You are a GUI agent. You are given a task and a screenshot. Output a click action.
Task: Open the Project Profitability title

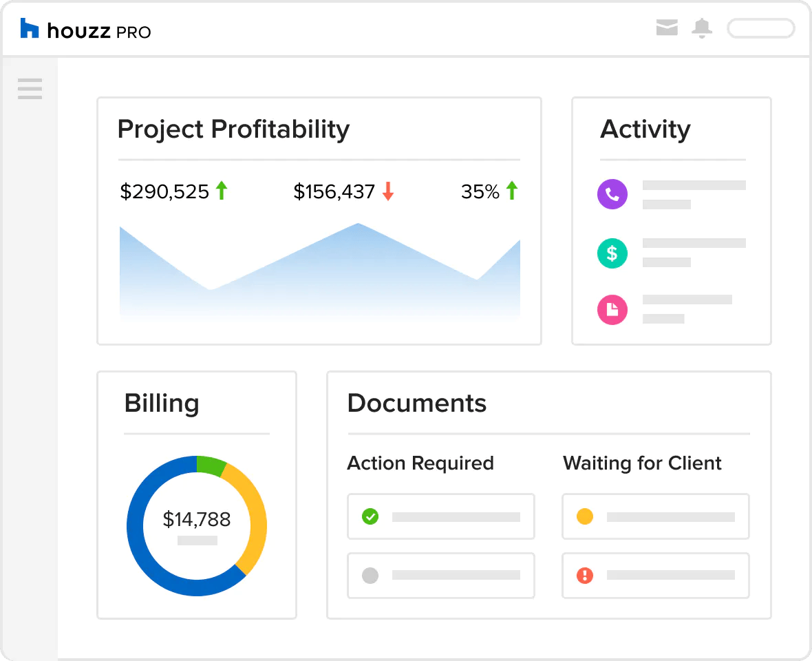tap(233, 129)
